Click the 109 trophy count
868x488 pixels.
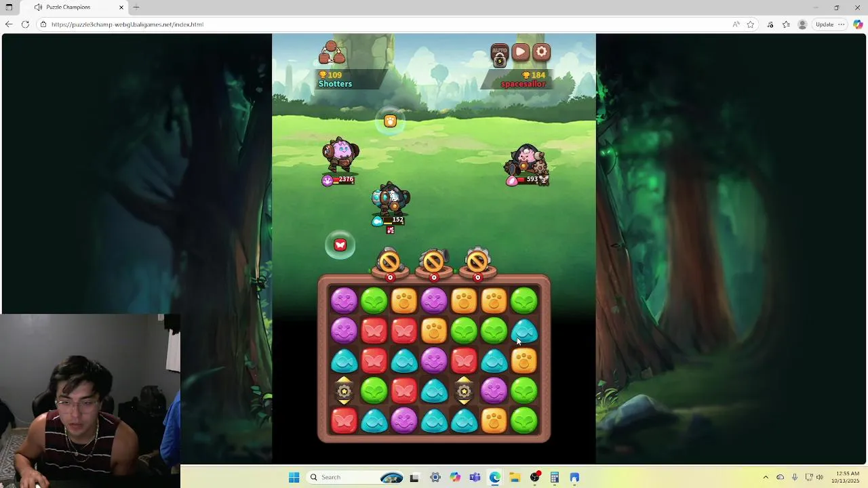point(335,75)
